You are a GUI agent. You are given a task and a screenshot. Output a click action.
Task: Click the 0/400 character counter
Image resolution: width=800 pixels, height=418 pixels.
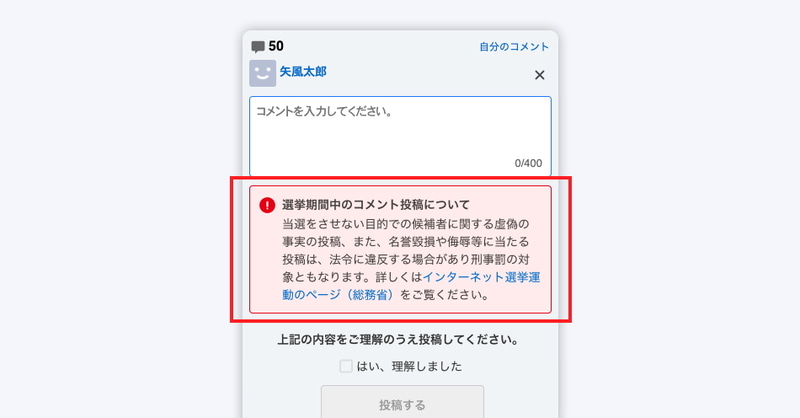[x=528, y=163]
